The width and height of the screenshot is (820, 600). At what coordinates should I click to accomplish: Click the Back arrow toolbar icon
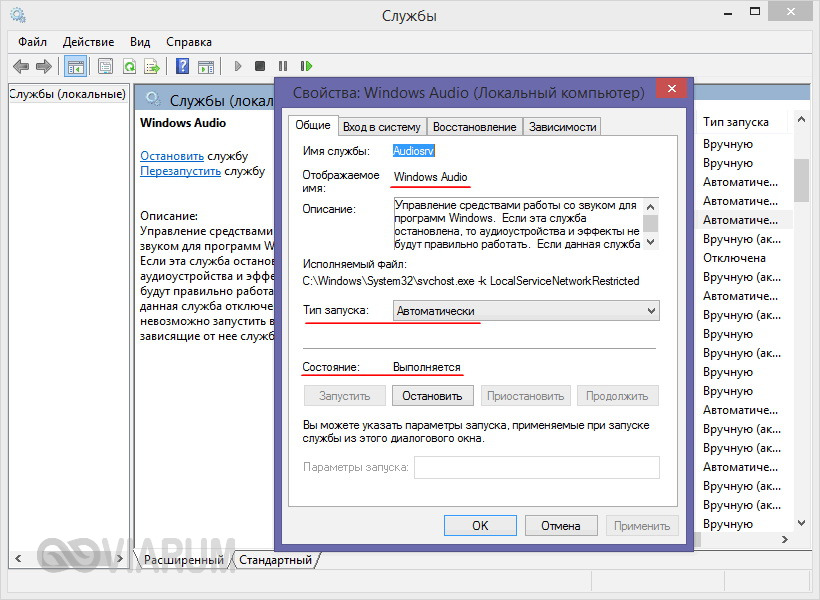click(20, 67)
